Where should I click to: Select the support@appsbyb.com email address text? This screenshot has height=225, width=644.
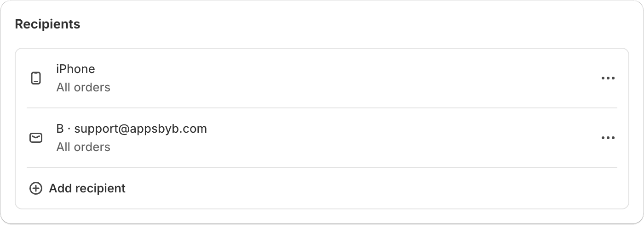tap(140, 129)
